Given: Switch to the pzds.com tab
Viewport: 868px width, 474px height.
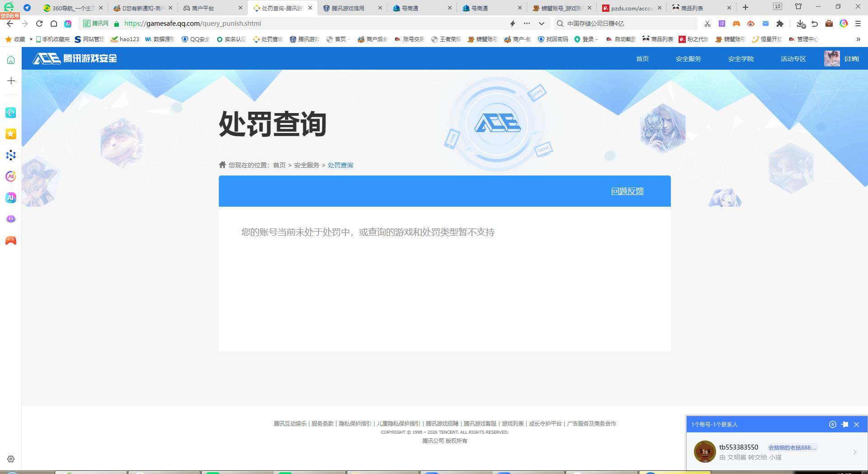Looking at the screenshot, I should tap(632, 8).
